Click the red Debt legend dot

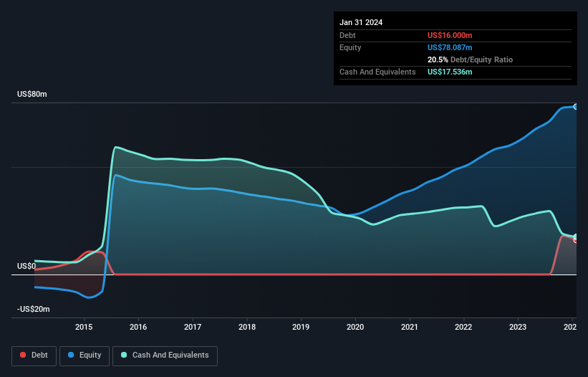[x=23, y=355]
